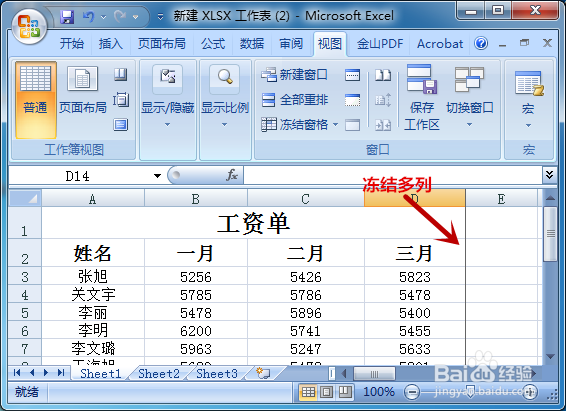Click Normal view icon in status bar
Viewport: 566px width, 411px height.
308,392
